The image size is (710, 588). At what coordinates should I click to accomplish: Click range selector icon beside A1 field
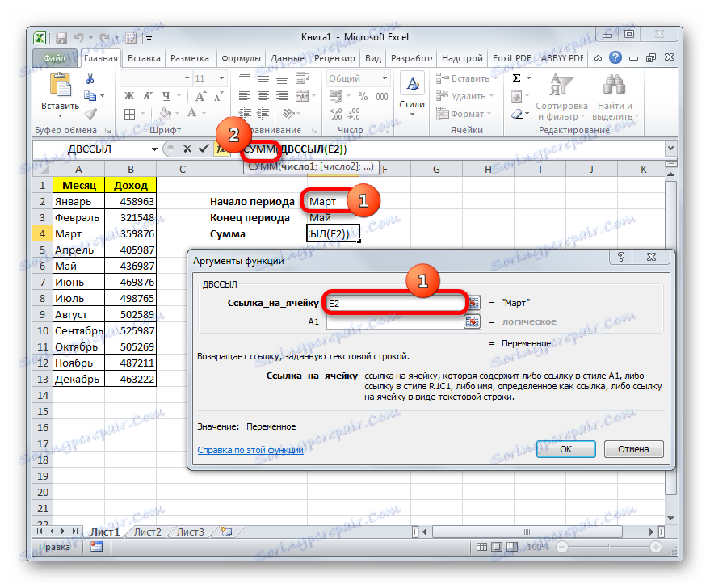point(472,321)
